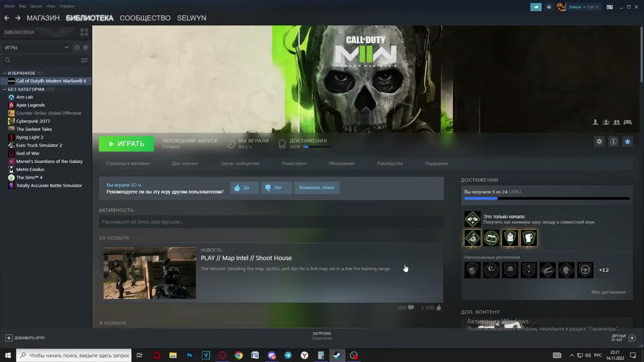This screenshot has width=644, height=362.
Task: Sort library by recent activity clock icon
Action: tap(77, 47)
